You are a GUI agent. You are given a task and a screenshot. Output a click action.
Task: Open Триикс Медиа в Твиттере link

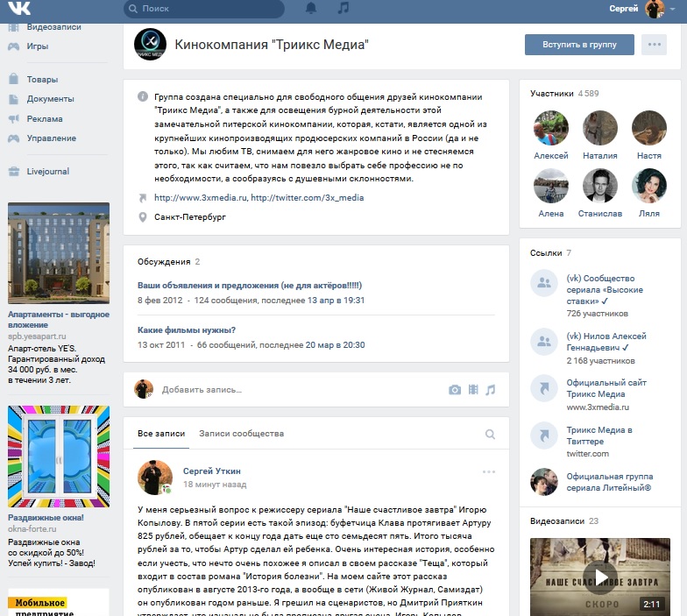coord(599,435)
